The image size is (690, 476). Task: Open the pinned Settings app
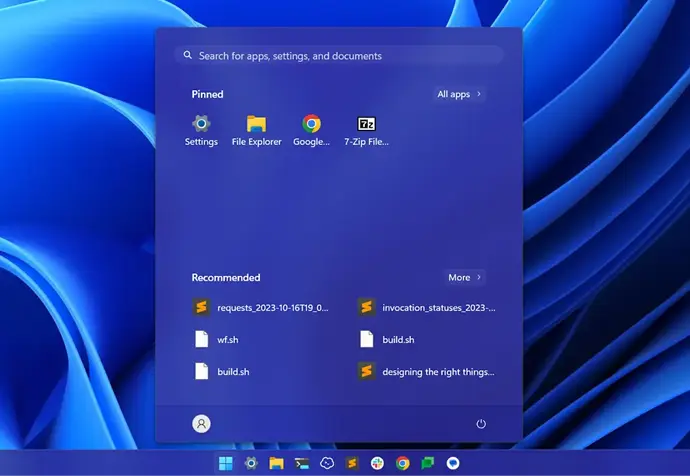click(201, 126)
